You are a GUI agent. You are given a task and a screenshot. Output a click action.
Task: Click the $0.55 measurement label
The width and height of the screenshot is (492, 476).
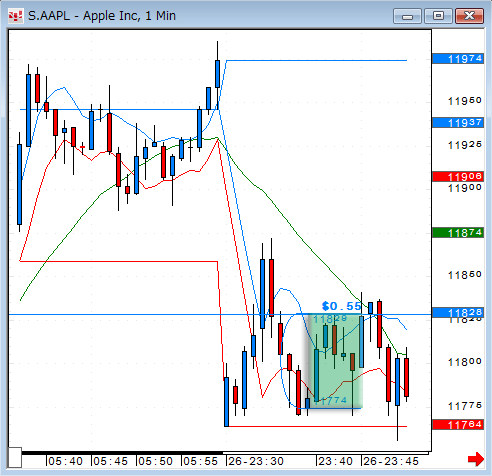click(x=341, y=306)
